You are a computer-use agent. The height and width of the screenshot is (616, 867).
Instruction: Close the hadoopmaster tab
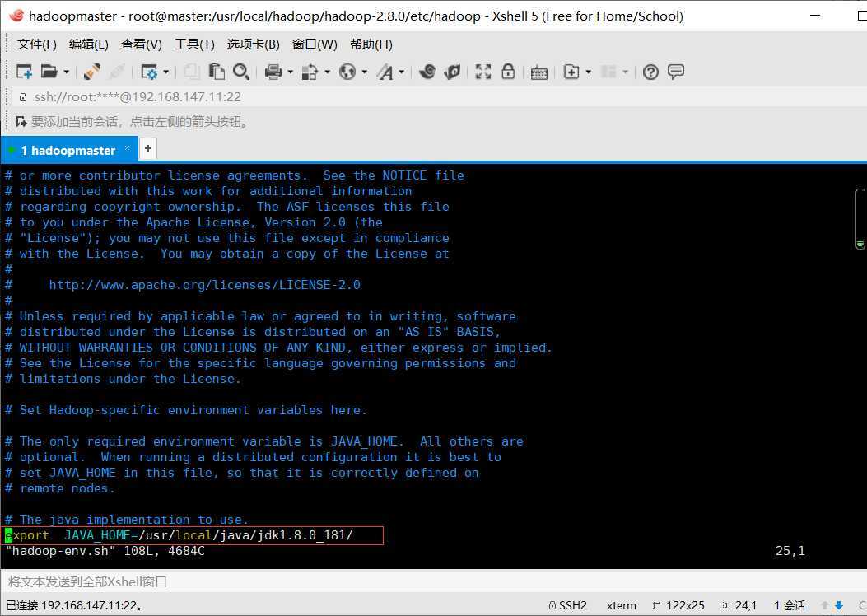[x=127, y=148]
